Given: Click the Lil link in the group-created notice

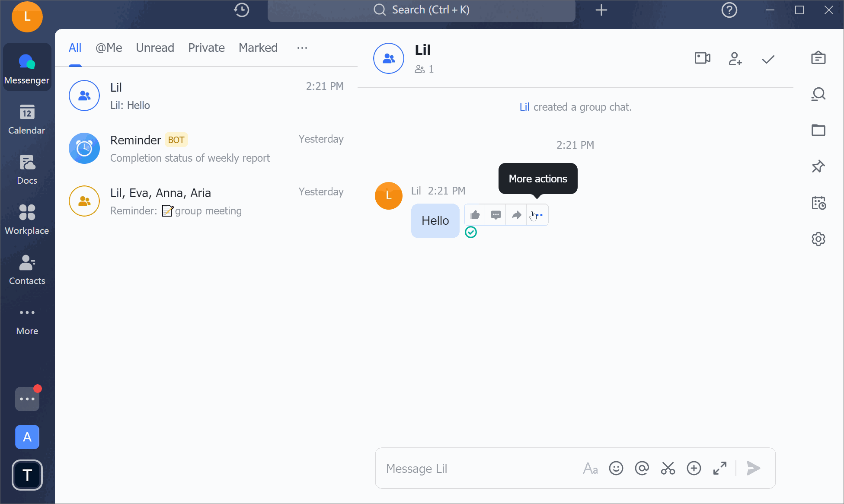Looking at the screenshot, I should point(524,107).
